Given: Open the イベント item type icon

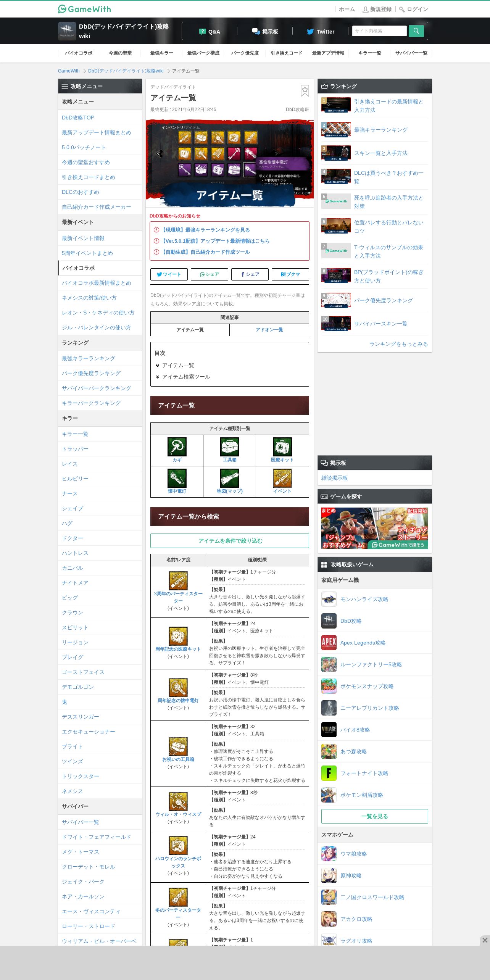Looking at the screenshot, I should click(x=282, y=478).
